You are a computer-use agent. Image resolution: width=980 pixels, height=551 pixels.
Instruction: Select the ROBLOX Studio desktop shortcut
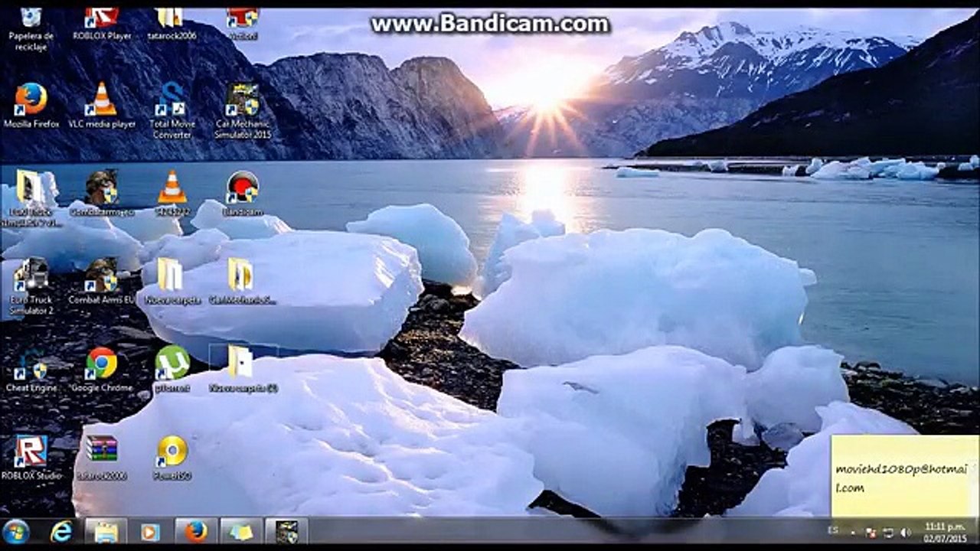click(31, 458)
